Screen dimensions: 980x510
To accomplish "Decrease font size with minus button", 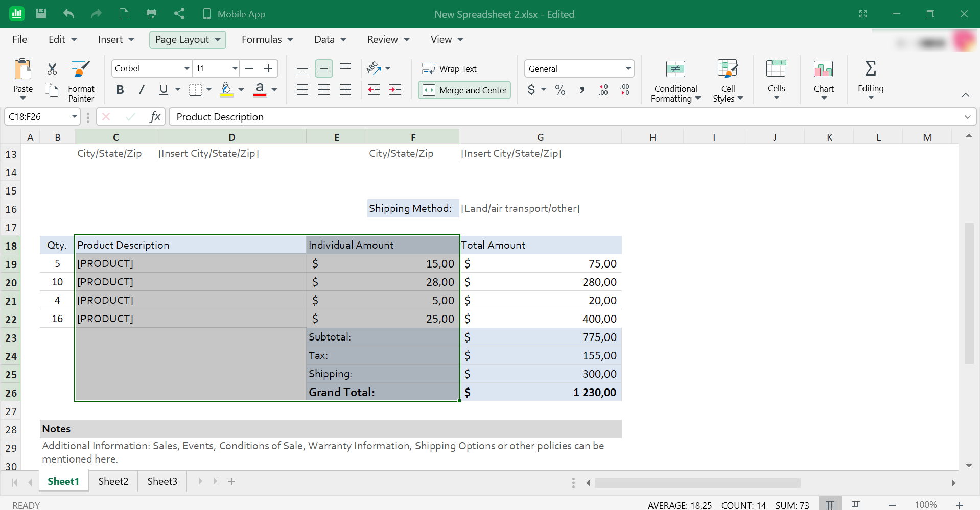I will click(x=249, y=68).
